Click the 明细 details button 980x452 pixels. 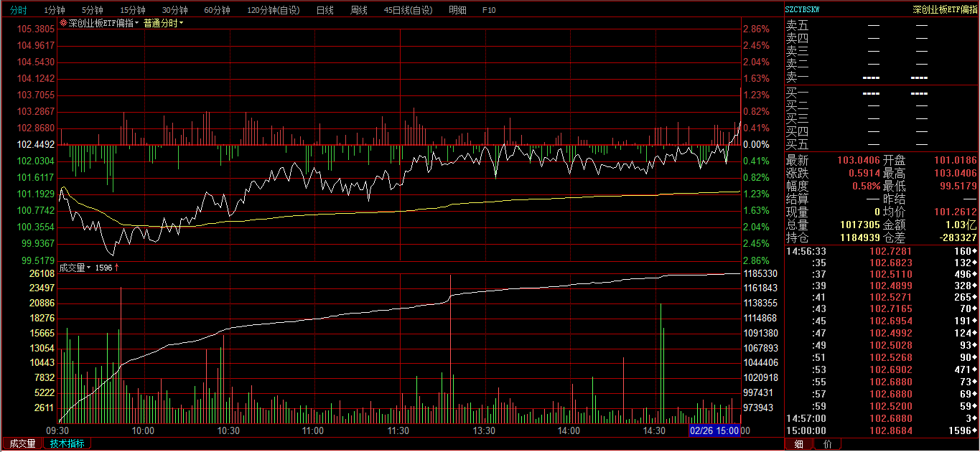(x=457, y=10)
